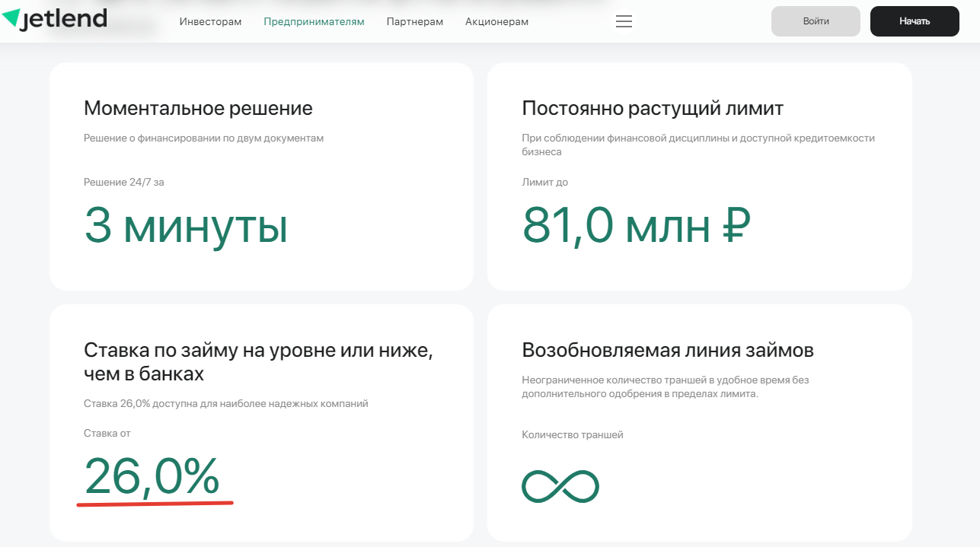Select the Постоянно растущий лимит heading
The height and width of the screenshot is (547, 980).
point(652,108)
